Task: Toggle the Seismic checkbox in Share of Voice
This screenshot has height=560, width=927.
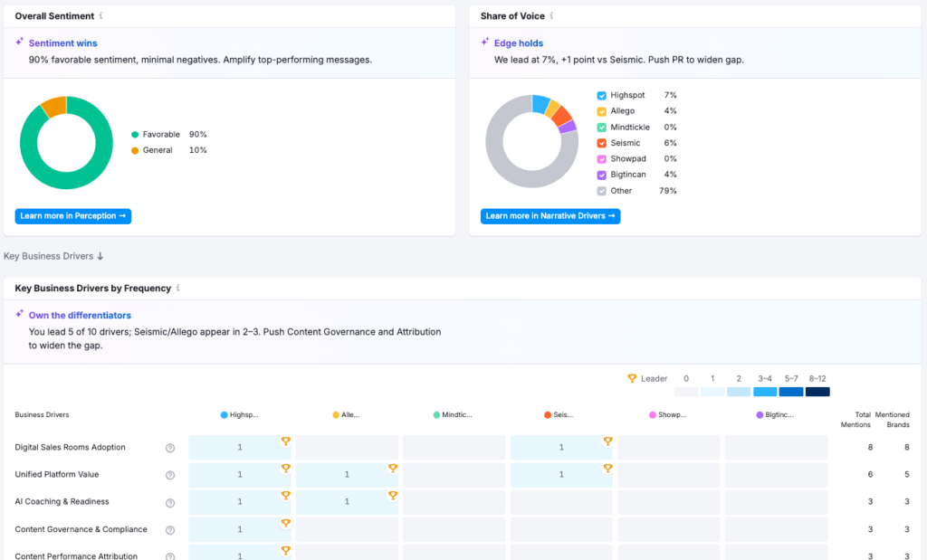Action: [602, 143]
